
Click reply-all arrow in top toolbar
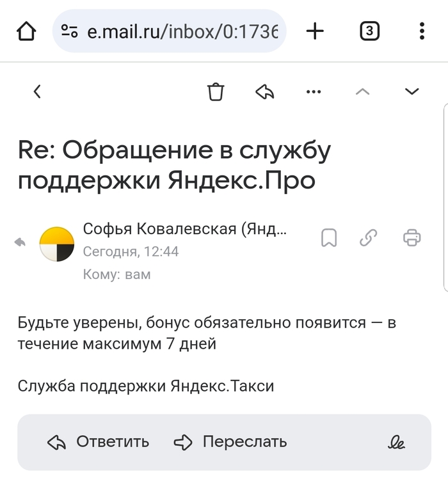click(x=265, y=91)
